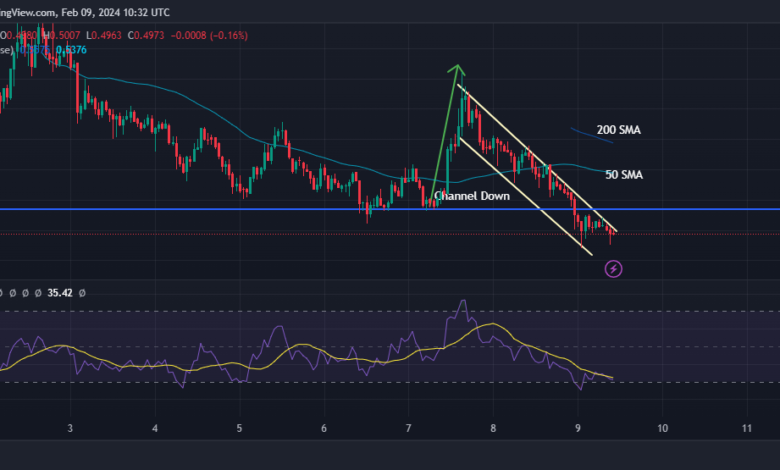Select the 200 SMA text label

[x=619, y=131]
